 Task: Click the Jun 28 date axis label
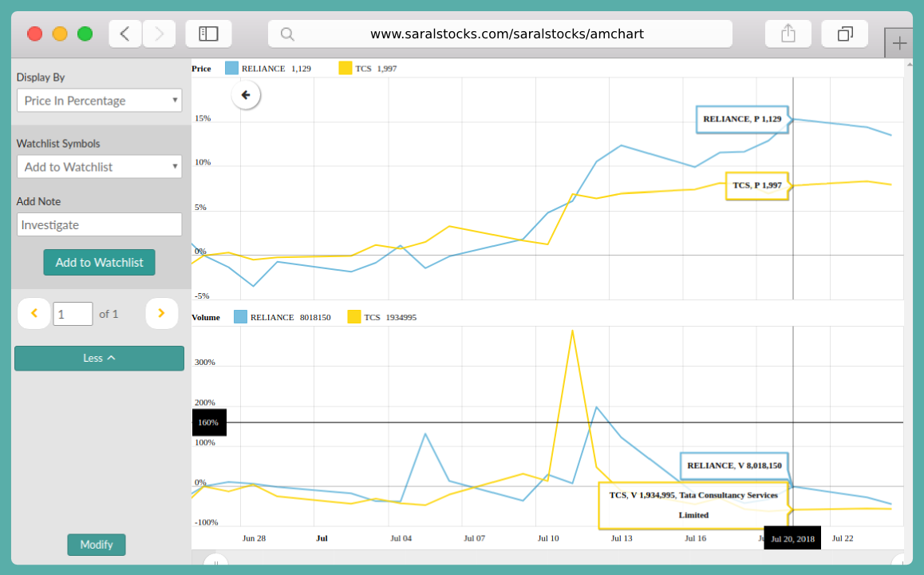tap(254, 538)
